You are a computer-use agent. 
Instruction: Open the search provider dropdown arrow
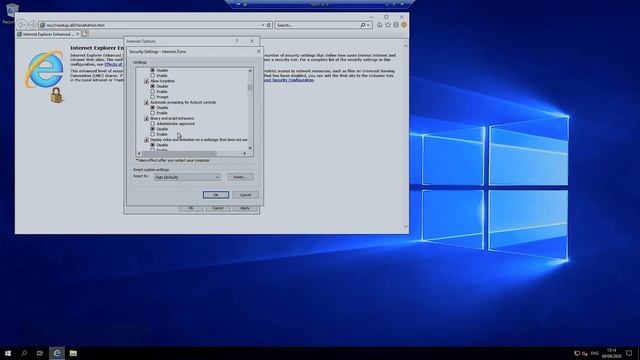pyautogui.click(x=368, y=25)
